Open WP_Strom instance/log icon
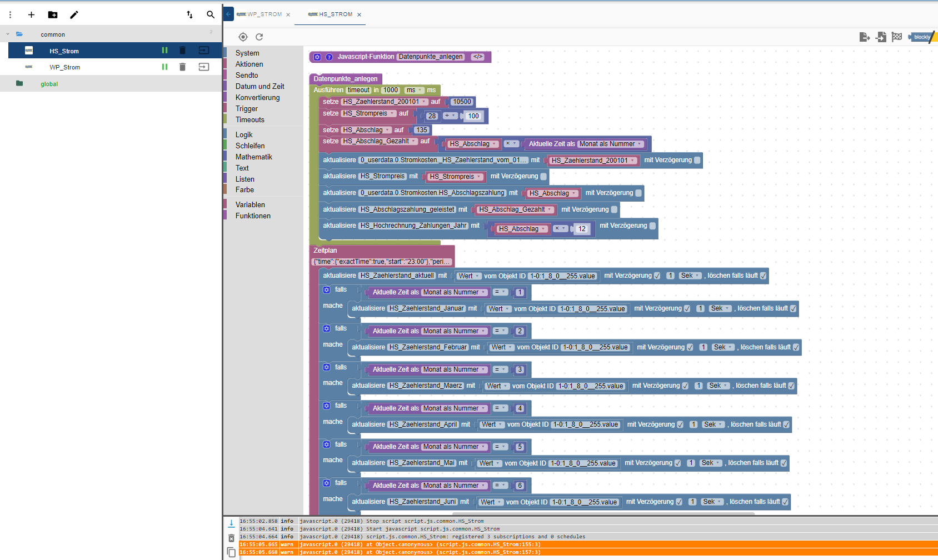This screenshot has height=560, width=938. [204, 67]
